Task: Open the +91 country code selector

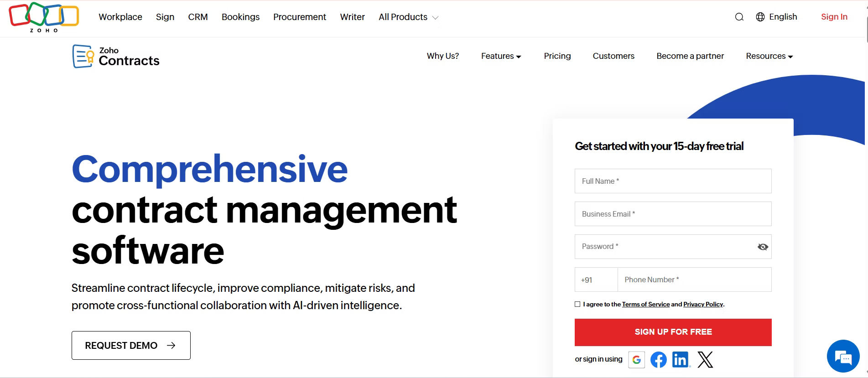Action: 596,280
